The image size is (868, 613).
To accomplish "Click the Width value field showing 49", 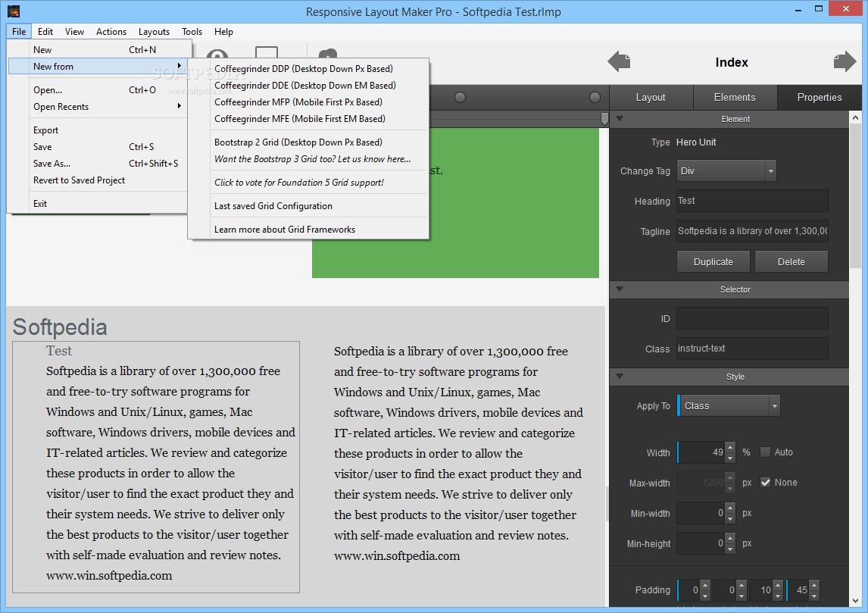I will pyautogui.click(x=702, y=452).
